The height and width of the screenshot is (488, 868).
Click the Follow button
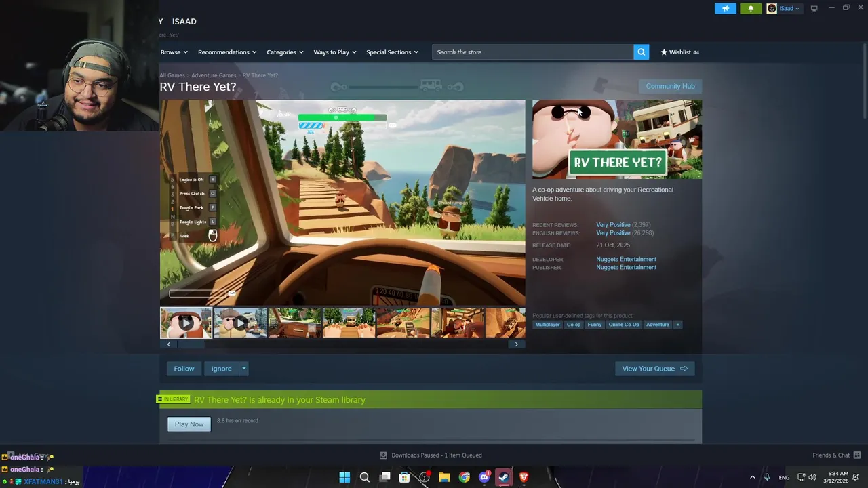click(x=184, y=369)
